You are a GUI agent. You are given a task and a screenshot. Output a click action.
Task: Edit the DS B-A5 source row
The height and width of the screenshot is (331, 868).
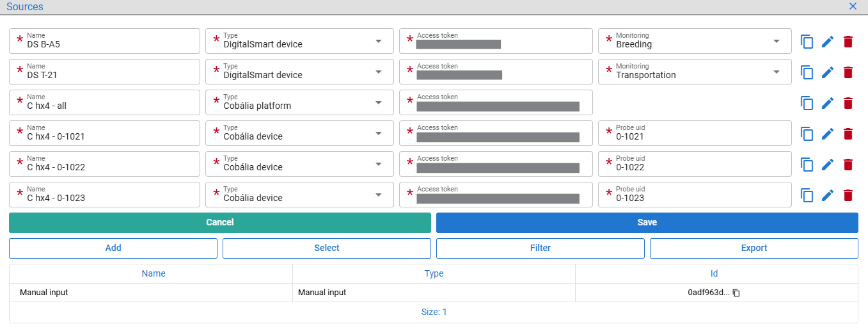click(828, 42)
